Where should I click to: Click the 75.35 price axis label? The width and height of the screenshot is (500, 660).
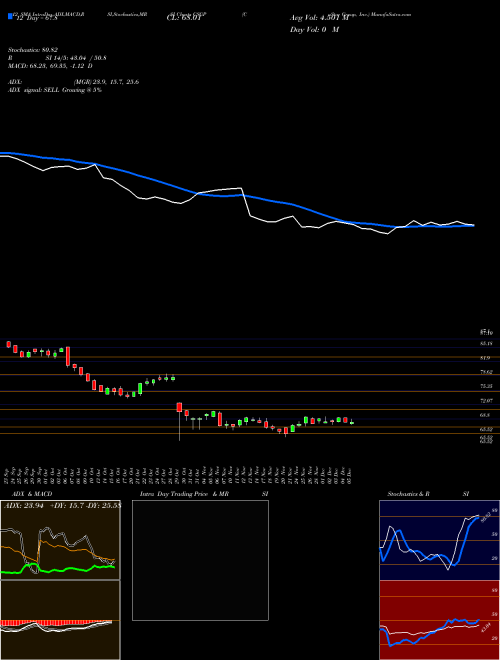486,386
